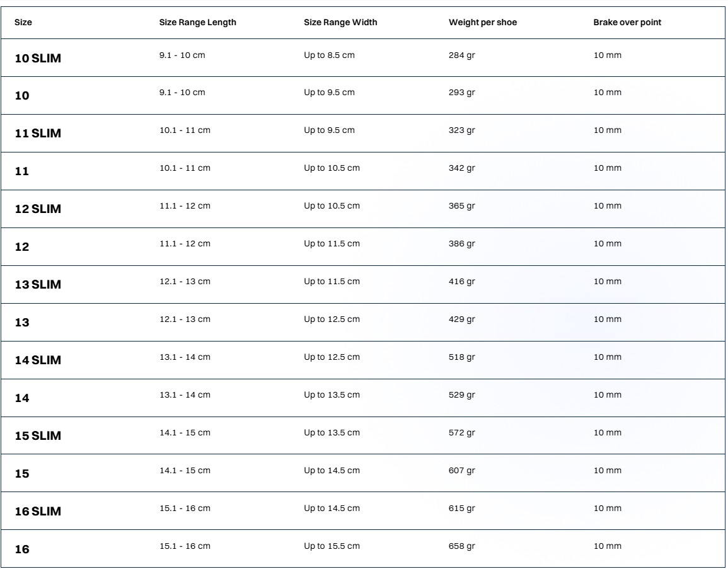Click the '615 gr' weight cell
Viewport: 728px width, 569px height.
pos(461,509)
